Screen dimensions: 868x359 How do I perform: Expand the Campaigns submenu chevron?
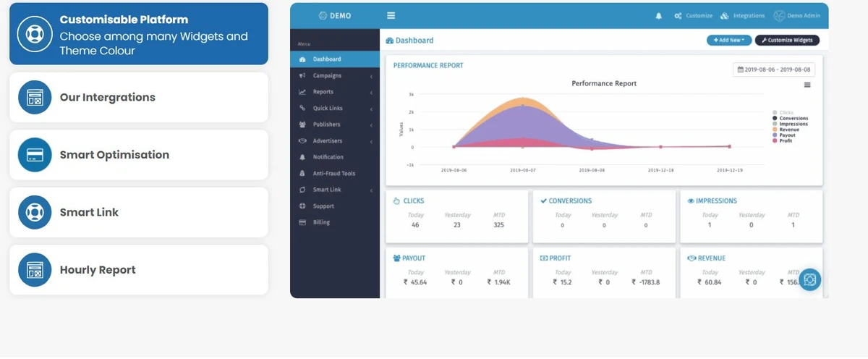coord(371,76)
